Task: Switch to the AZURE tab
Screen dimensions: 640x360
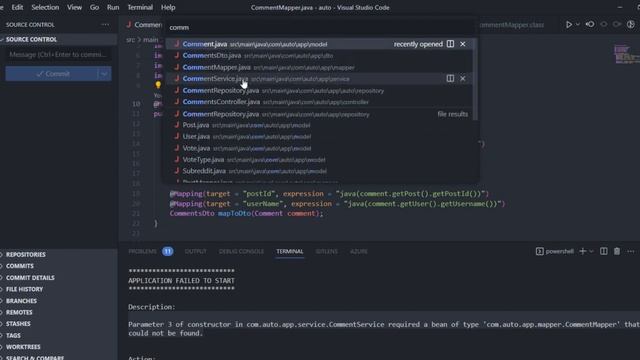Action: coord(358,251)
